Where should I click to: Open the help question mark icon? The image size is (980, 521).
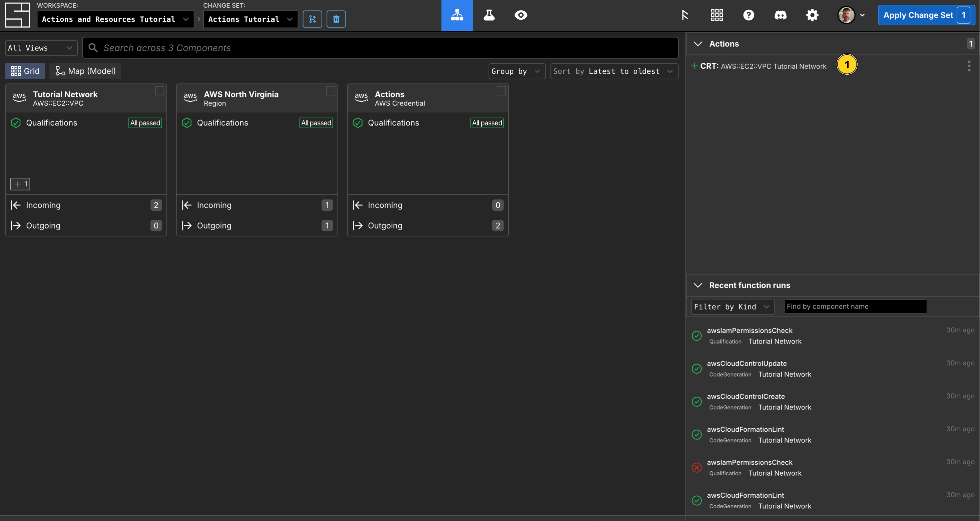pyautogui.click(x=749, y=15)
